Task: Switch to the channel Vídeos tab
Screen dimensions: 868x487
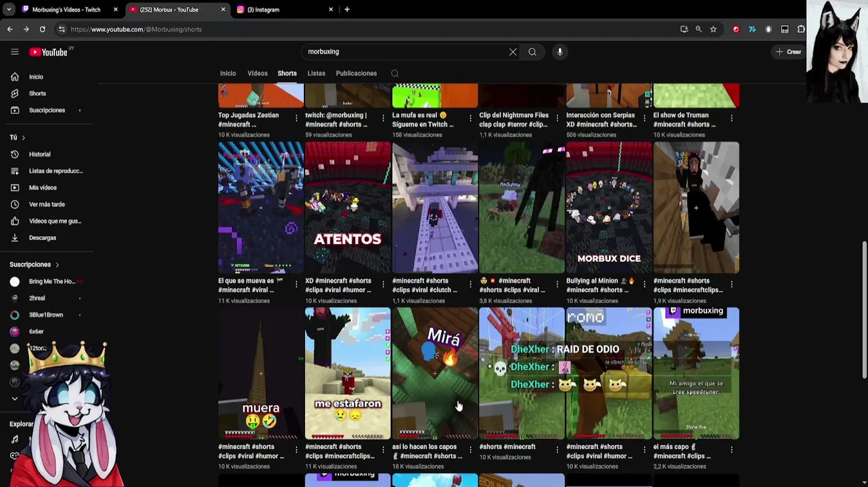Action: tap(257, 73)
